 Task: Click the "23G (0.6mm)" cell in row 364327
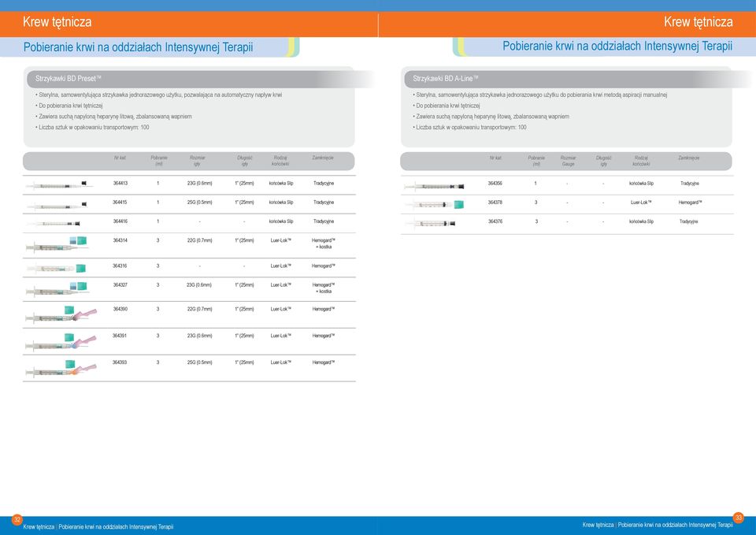(199, 284)
